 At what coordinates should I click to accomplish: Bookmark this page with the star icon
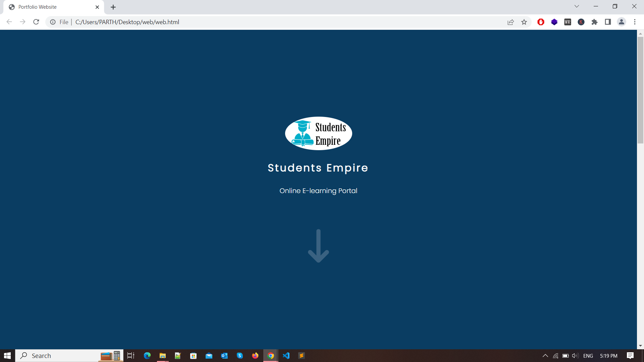pyautogui.click(x=524, y=22)
